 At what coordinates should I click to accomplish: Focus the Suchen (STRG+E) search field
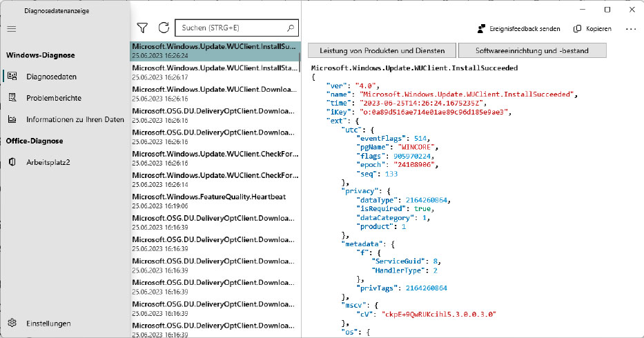pyautogui.click(x=237, y=28)
